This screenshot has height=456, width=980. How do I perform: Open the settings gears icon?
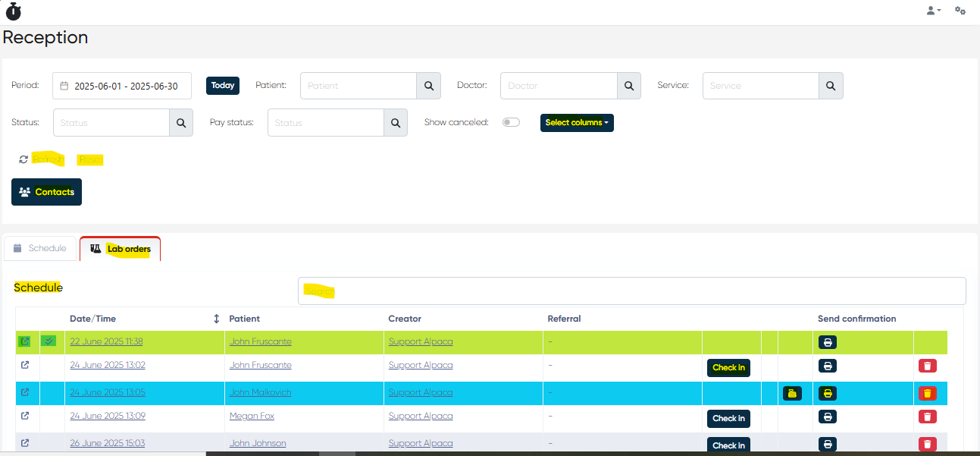coord(960,11)
